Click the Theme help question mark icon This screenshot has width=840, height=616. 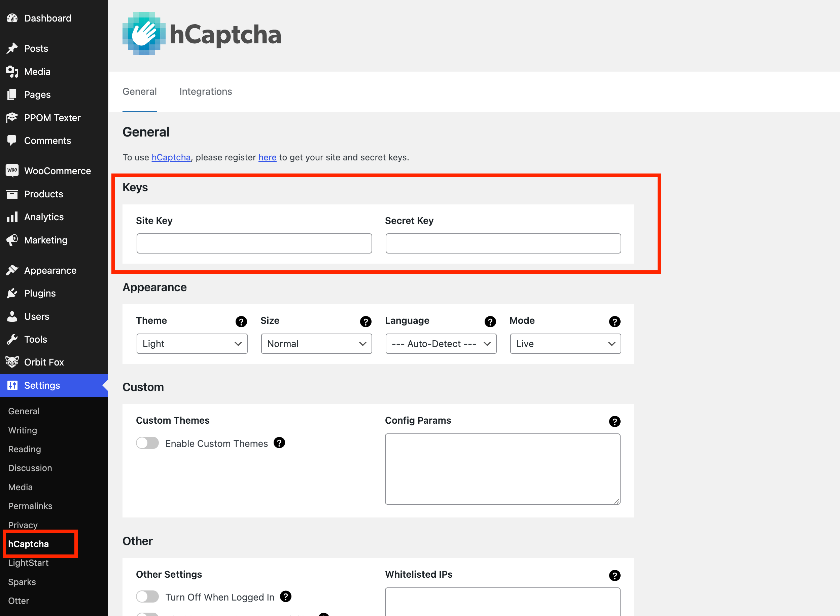tap(241, 321)
